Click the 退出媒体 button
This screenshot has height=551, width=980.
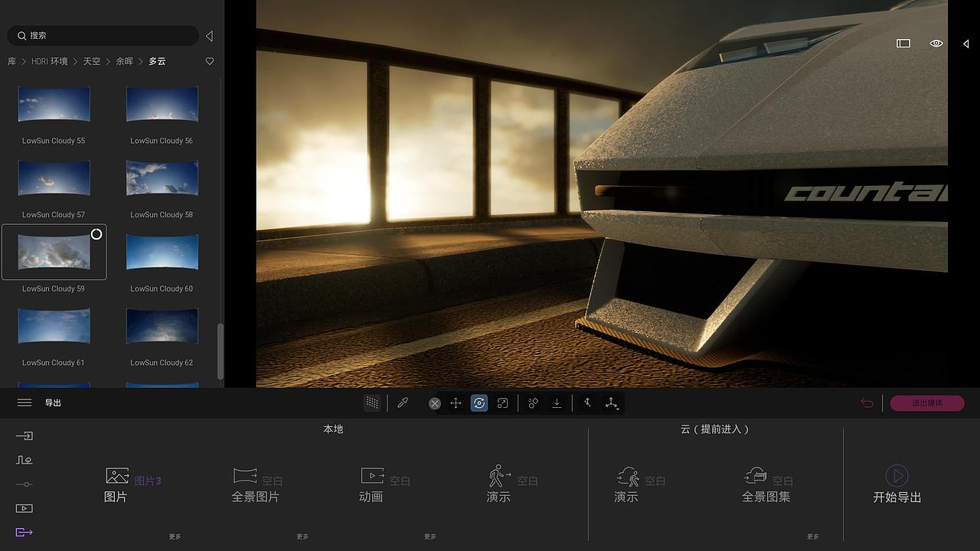coord(927,403)
